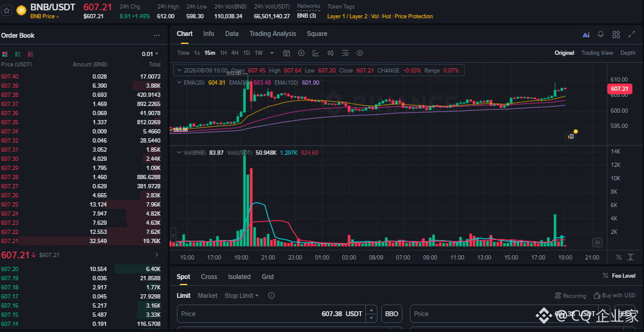Open price alert bell icon
Image resolution: width=644 pixels, height=332 pixels.
click(601, 35)
